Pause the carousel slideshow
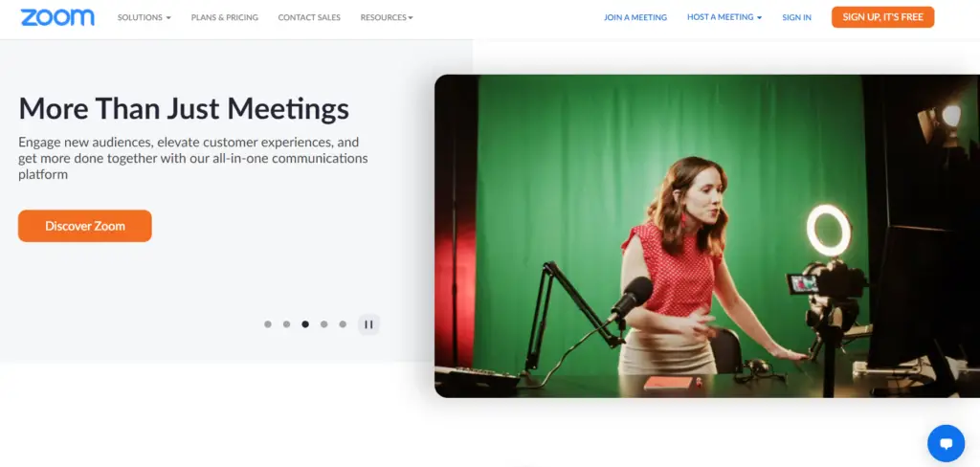The image size is (980, 467). 368,324
